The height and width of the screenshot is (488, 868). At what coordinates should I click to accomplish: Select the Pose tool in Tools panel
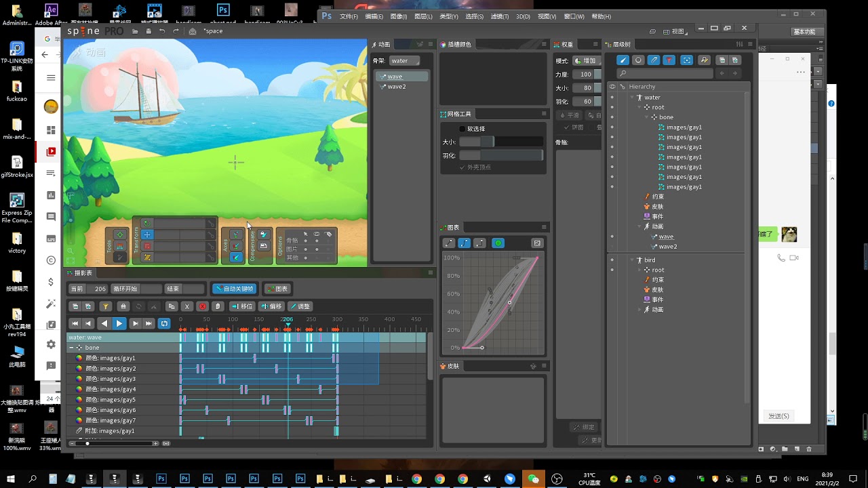pyautogui.click(x=119, y=235)
